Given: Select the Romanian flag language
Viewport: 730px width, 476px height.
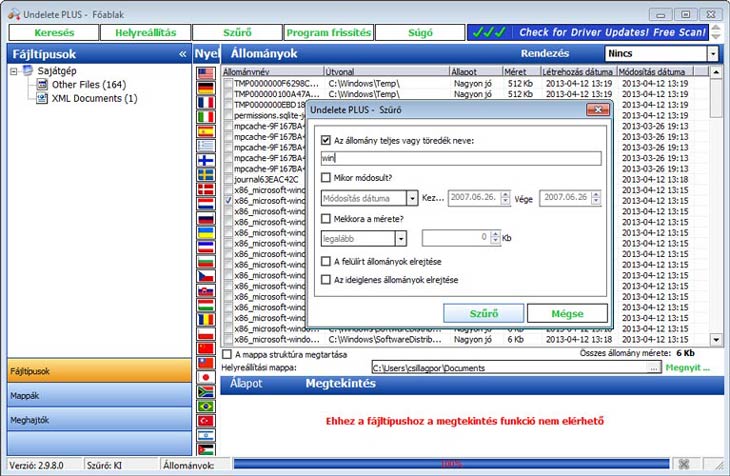Looking at the screenshot, I should 206,320.
